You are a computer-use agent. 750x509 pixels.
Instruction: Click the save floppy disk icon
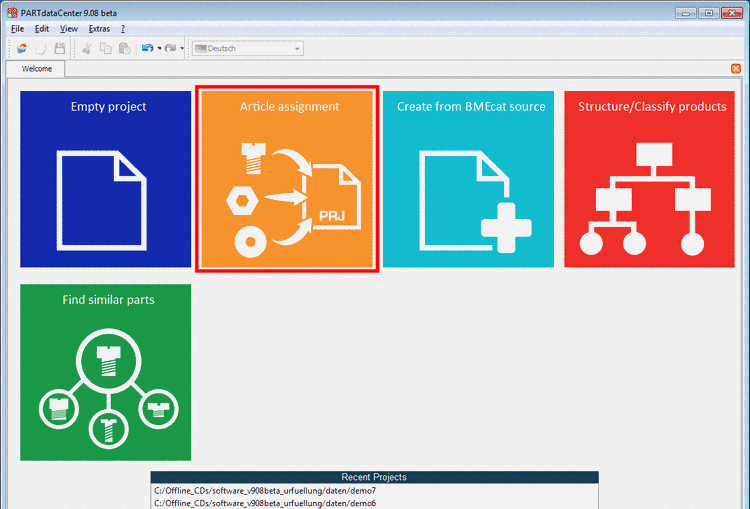pos(60,48)
